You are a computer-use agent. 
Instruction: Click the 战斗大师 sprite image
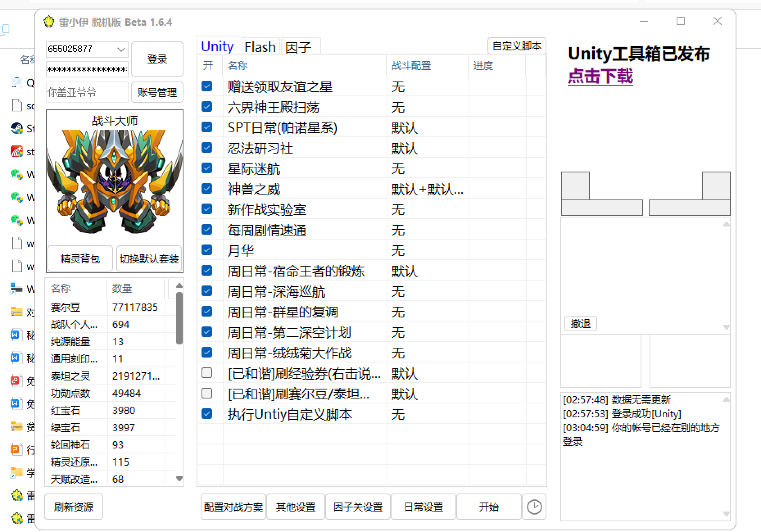click(x=115, y=182)
